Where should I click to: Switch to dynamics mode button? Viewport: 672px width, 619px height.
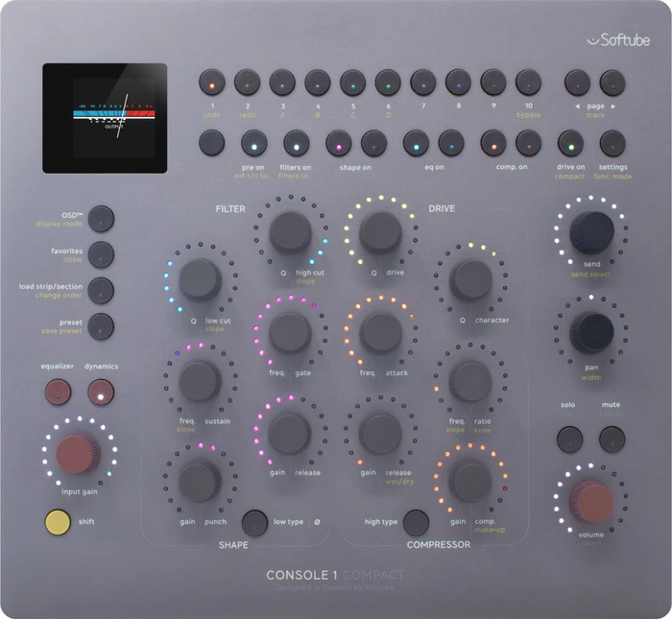point(101,392)
